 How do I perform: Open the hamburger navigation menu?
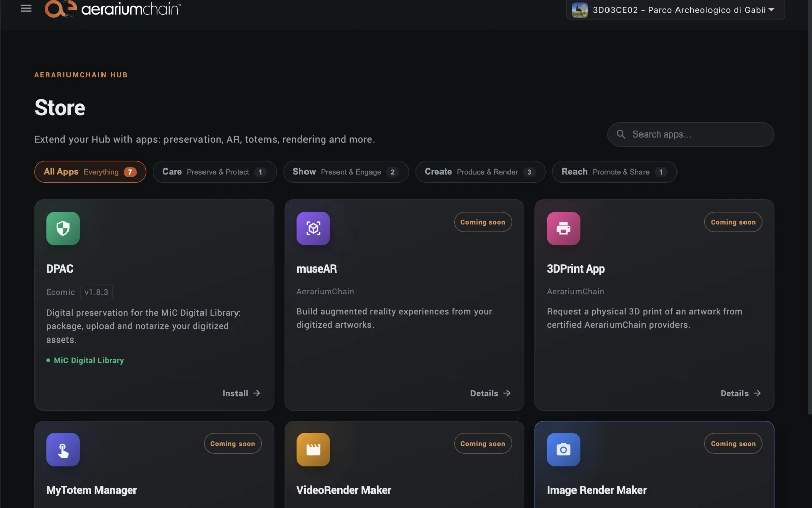pos(26,8)
